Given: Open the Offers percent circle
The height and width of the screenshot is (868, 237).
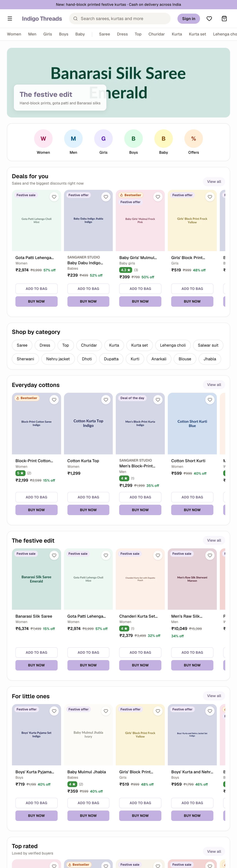Looking at the screenshot, I should pyautogui.click(x=194, y=138).
